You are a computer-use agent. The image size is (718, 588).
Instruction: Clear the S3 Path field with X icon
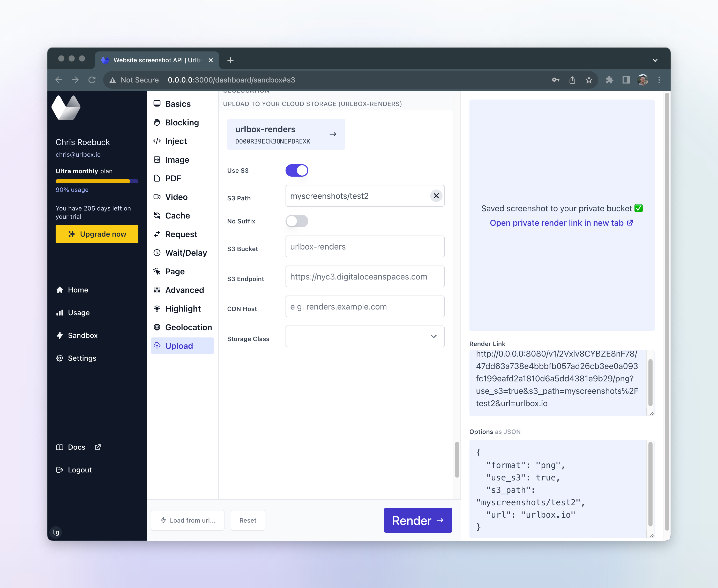click(436, 196)
